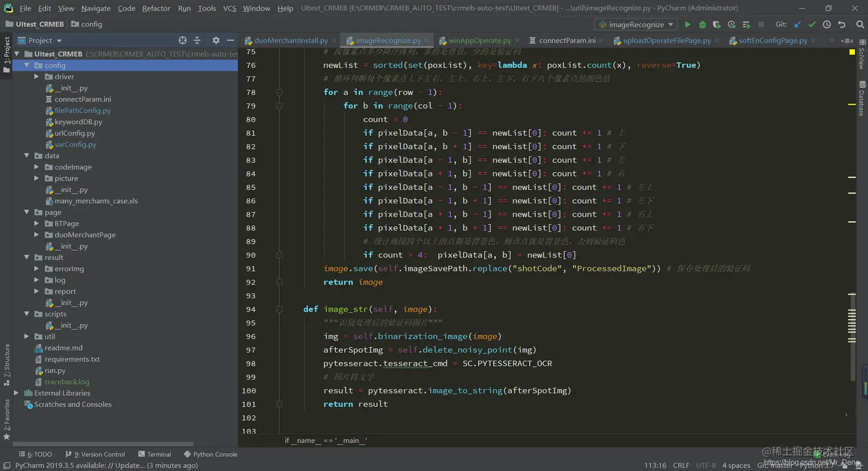The width and height of the screenshot is (868, 471).
Task: Collapse all in Project panel
Action: pos(197,40)
